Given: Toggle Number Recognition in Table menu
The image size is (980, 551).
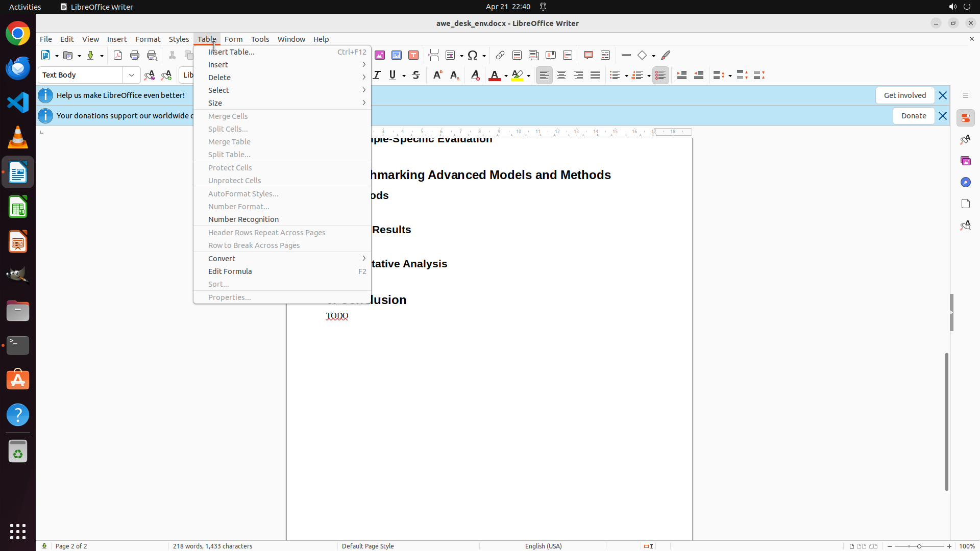Looking at the screenshot, I should pyautogui.click(x=243, y=219).
